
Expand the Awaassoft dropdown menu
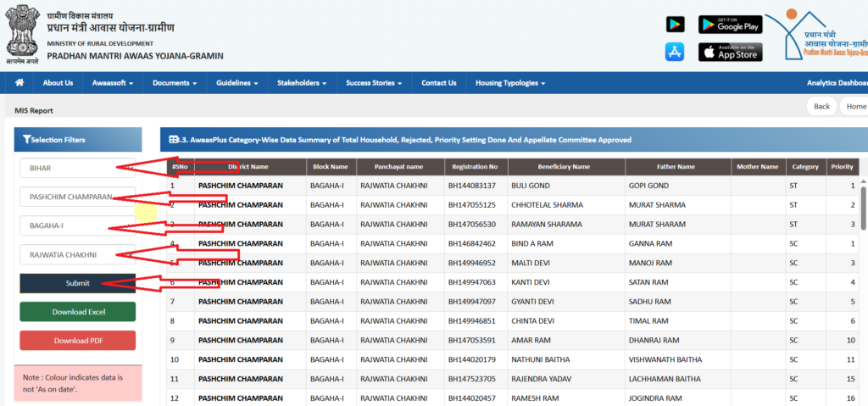tap(113, 83)
